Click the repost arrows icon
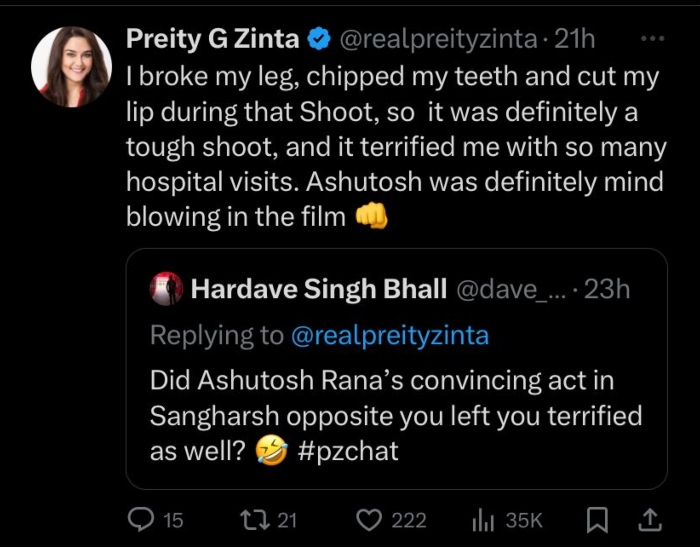The width and height of the screenshot is (700, 547). (251, 519)
